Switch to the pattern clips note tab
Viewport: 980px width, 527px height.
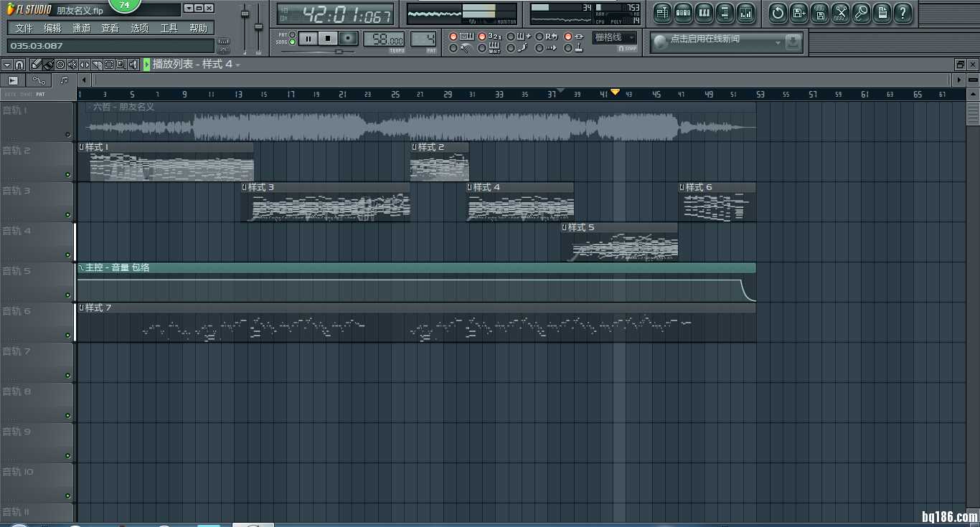[64, 80]
